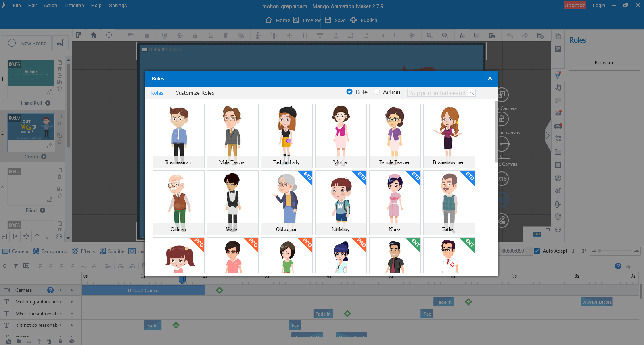
Task: Click the Login link
Action: (599, 5)
